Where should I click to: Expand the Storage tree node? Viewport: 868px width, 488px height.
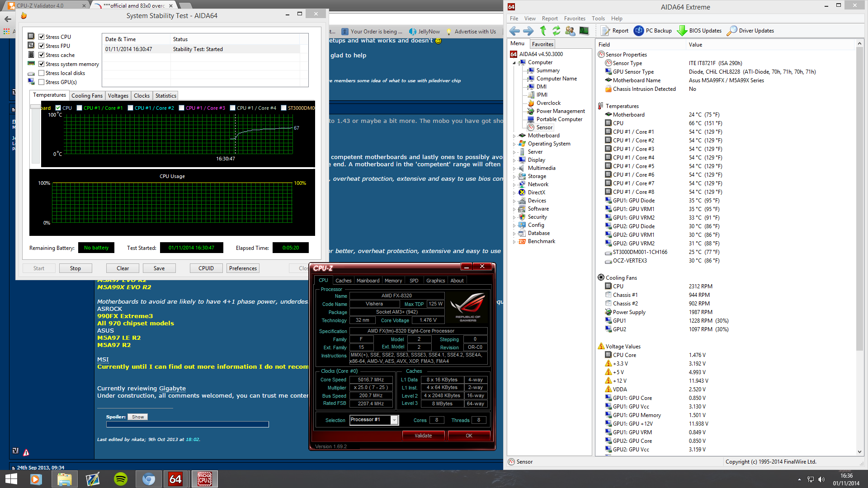[x=514, y=177]
